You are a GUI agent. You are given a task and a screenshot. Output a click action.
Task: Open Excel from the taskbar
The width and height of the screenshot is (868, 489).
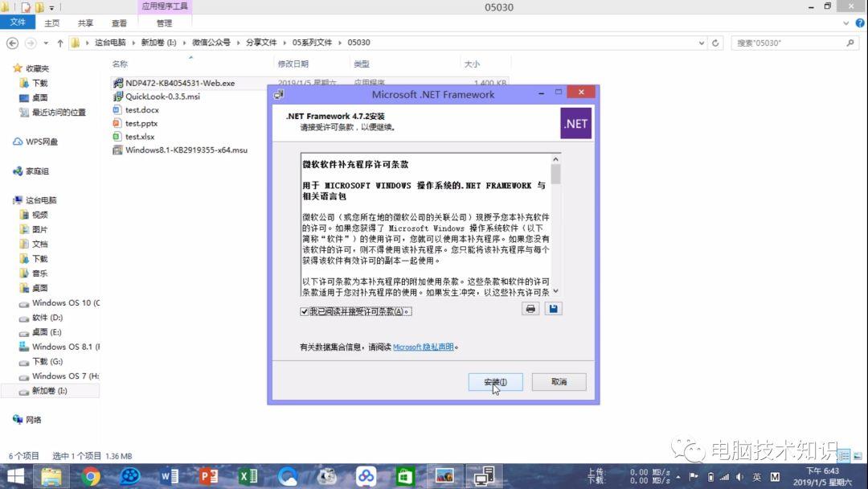(248, 476)
